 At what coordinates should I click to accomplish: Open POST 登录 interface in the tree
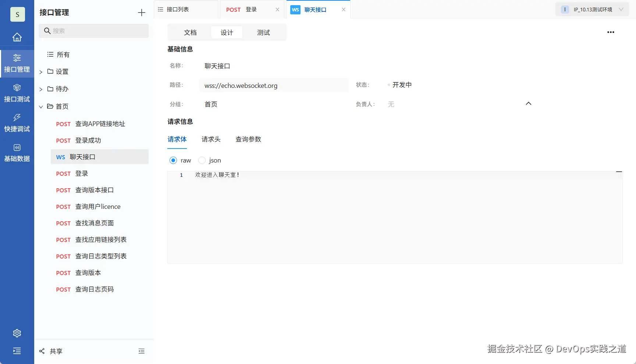tap(100, 174)
